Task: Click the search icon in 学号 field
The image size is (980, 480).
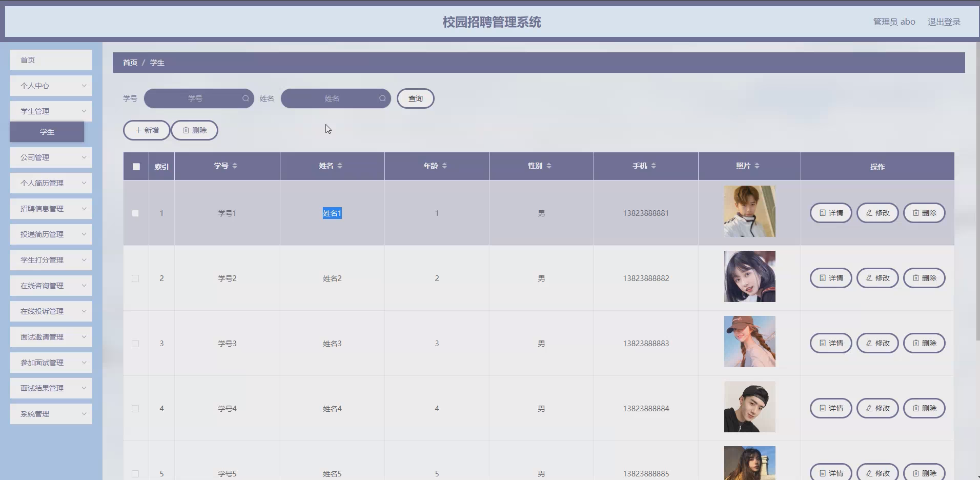Action: coord(246,98)
